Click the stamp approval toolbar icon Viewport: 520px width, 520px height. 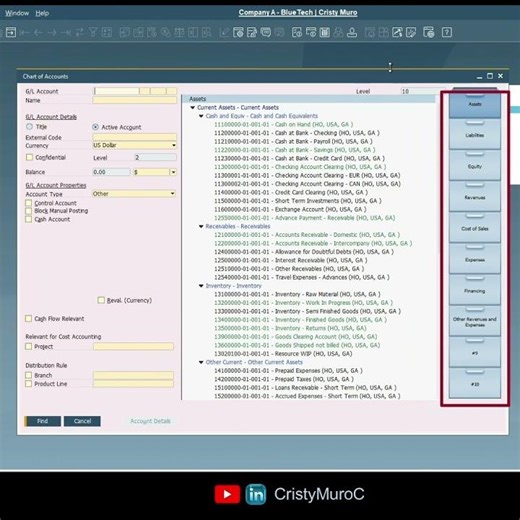352,32
